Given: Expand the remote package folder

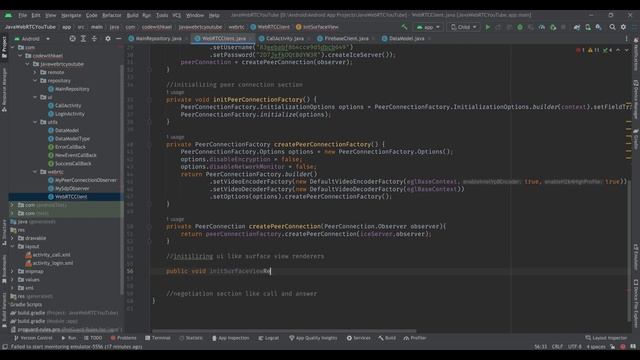Looking at the screenshot, I should (35, 72).
